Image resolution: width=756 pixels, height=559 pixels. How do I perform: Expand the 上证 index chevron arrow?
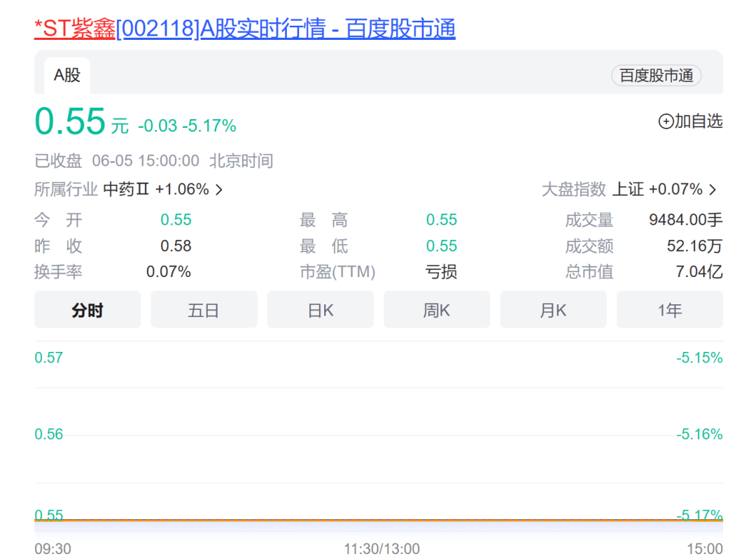click(x=713, y=190)
